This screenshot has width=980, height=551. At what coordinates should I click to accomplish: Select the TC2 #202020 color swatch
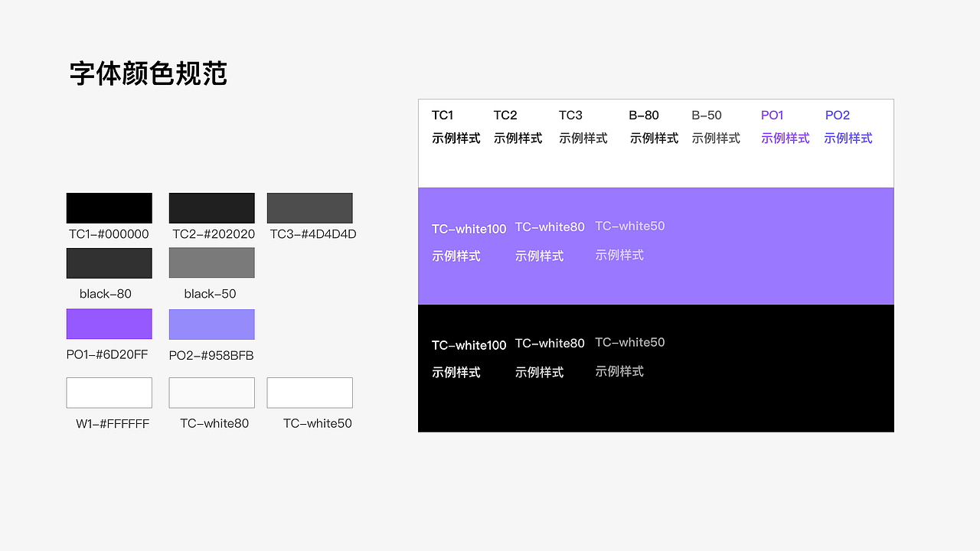point(211,208)
